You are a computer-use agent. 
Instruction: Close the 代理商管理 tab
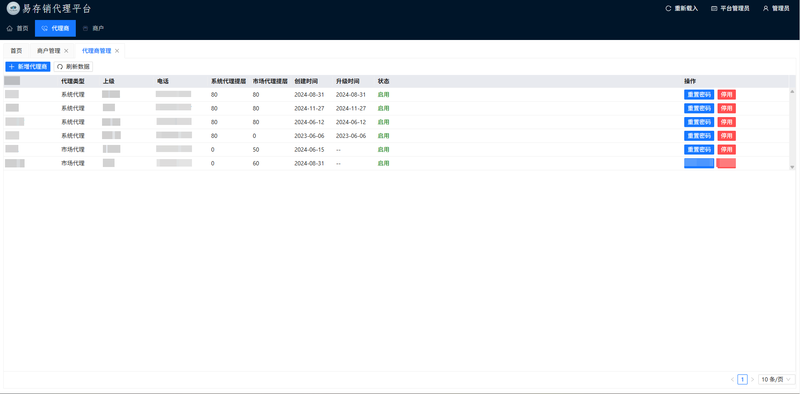pos(117,51)
